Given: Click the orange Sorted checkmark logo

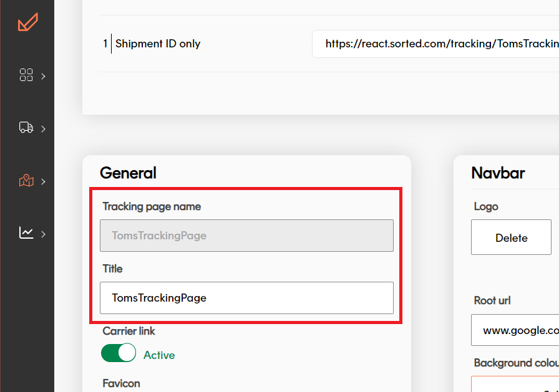Looking at the screenshot, I should (x=27, y=22).
